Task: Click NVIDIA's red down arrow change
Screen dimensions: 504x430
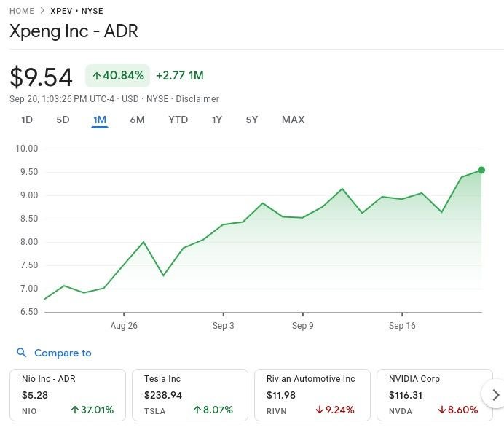Action: [x=457, y=410]
